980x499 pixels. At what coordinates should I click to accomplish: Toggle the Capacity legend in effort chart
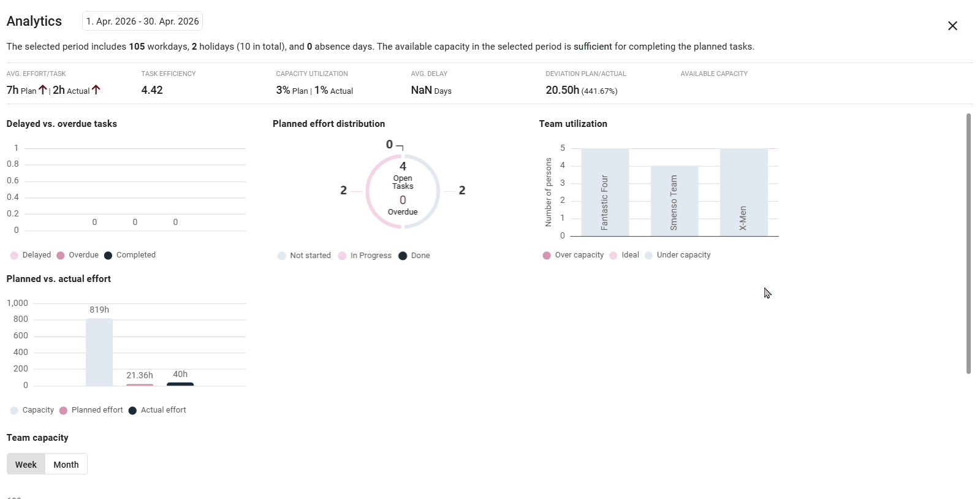(32, 410)
